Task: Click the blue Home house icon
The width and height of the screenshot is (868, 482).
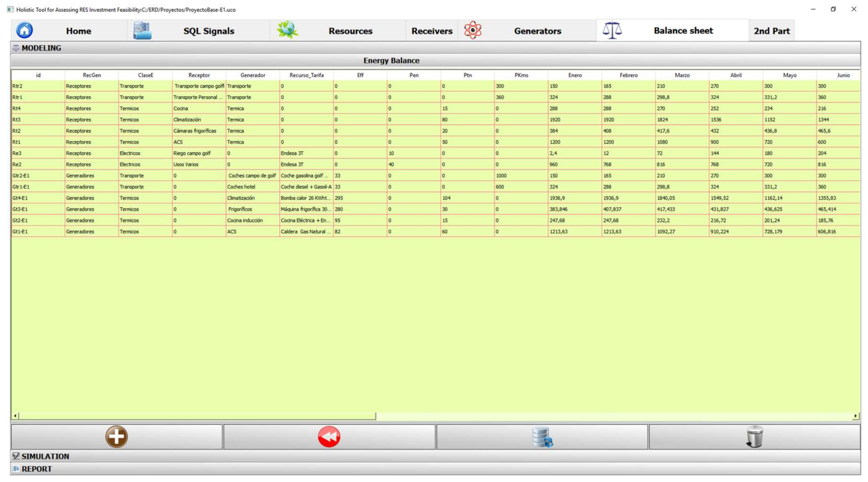Action: click(x=24, y=30)
